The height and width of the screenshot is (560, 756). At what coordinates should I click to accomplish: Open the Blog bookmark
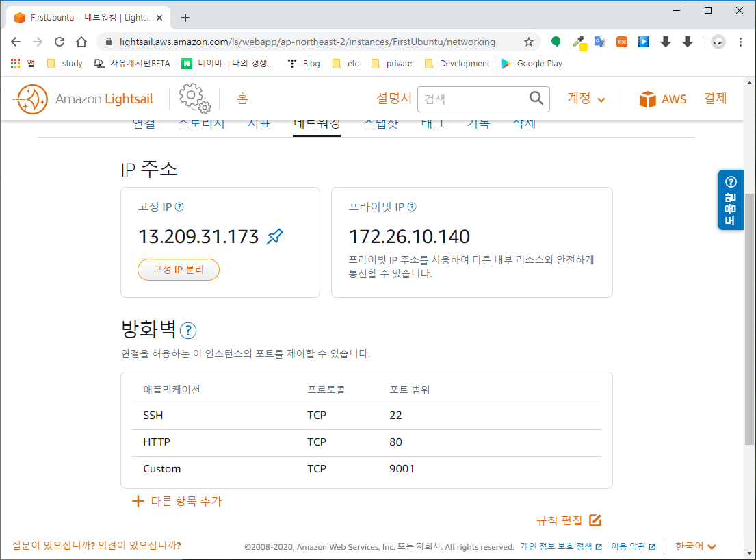point(304,63)
